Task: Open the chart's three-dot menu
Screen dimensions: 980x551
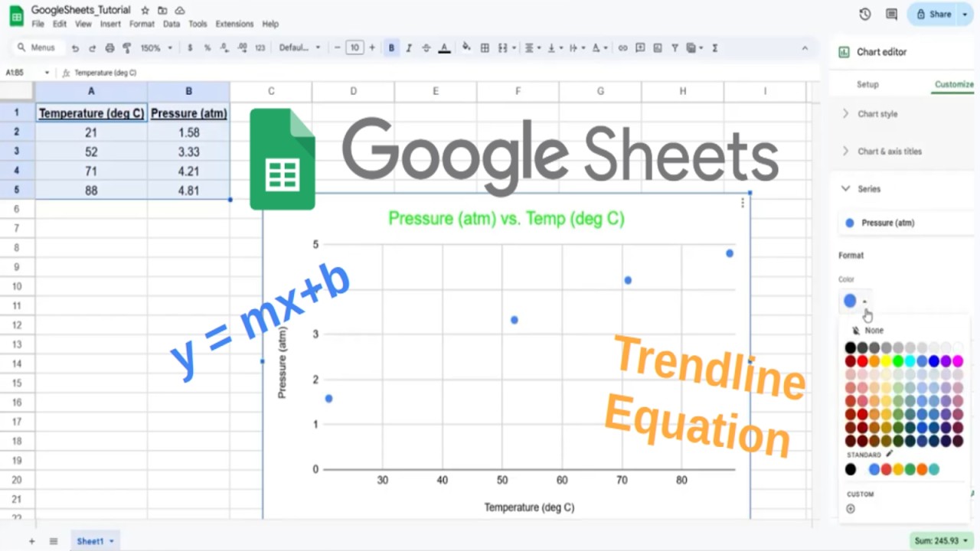Action: click(742, 203)
